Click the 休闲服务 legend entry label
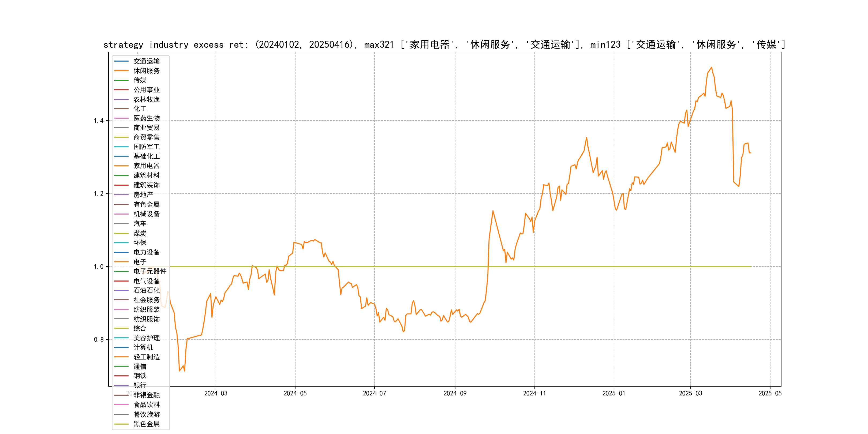This screenshot has width=868, height=434. (146, 71)
